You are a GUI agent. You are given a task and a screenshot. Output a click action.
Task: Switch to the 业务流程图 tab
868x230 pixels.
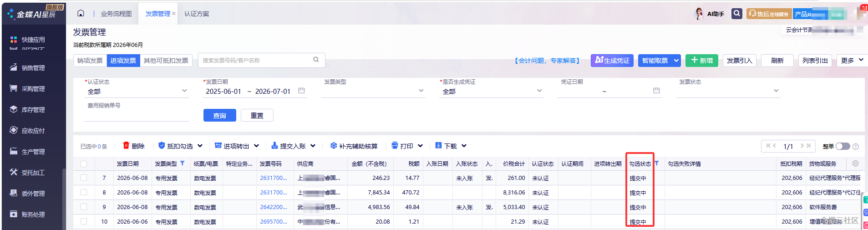116,14
